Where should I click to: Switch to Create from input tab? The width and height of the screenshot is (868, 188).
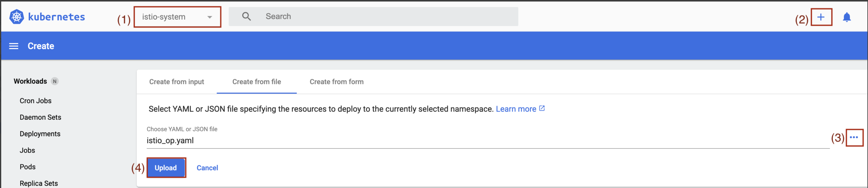pos(177,82)
